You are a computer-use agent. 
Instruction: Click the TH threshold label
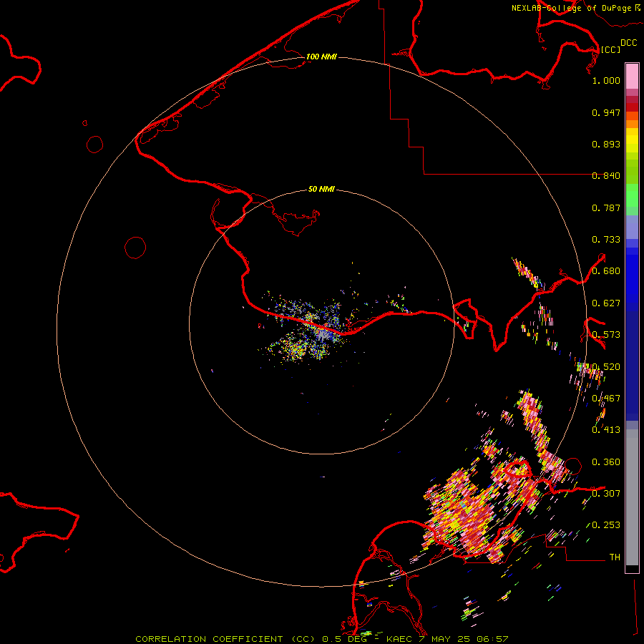click(615, 557)
